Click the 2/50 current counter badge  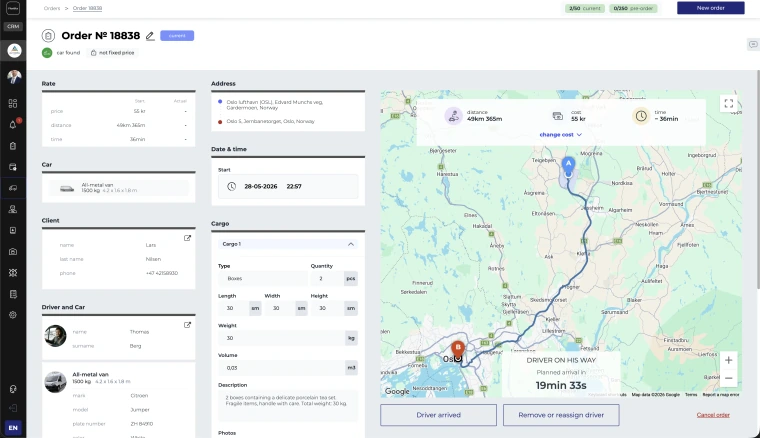coord(585,8)
